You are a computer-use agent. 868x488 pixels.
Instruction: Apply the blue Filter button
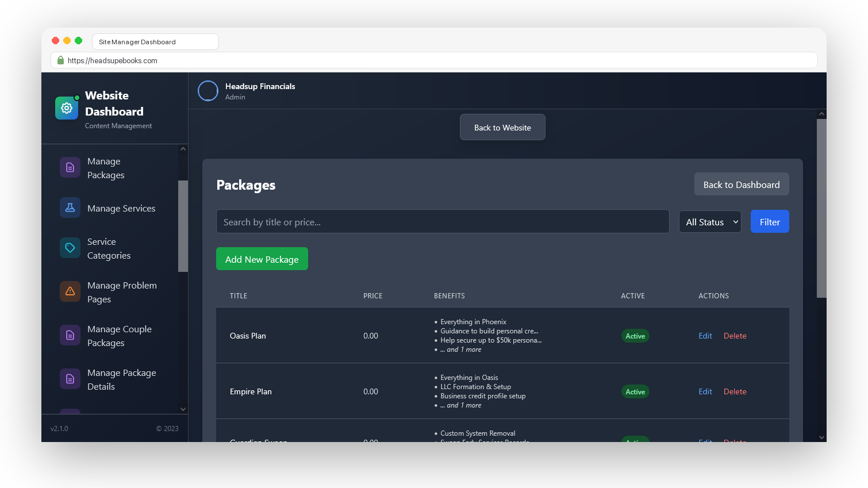point(770,222)
